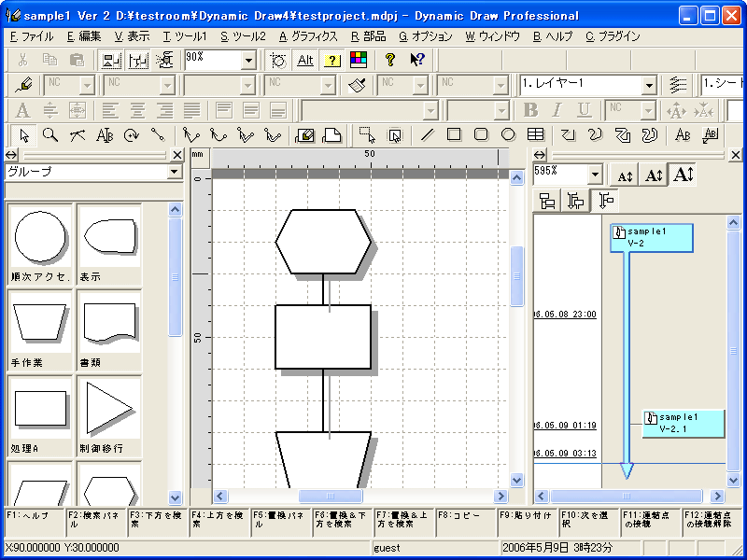Open the 表示 menu
Image resolution: width=747 pixels, height=560 pixels.
(x=132, y=36)
